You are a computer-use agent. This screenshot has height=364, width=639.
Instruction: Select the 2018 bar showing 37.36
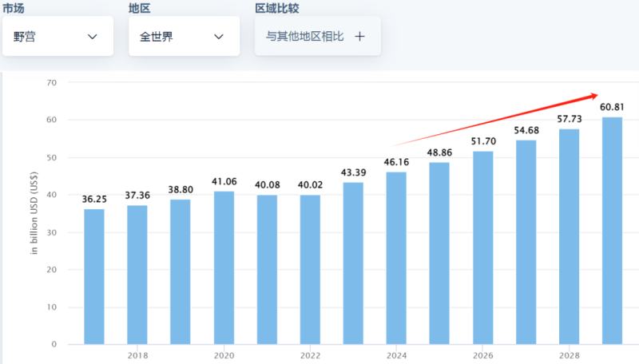(137, 275)
